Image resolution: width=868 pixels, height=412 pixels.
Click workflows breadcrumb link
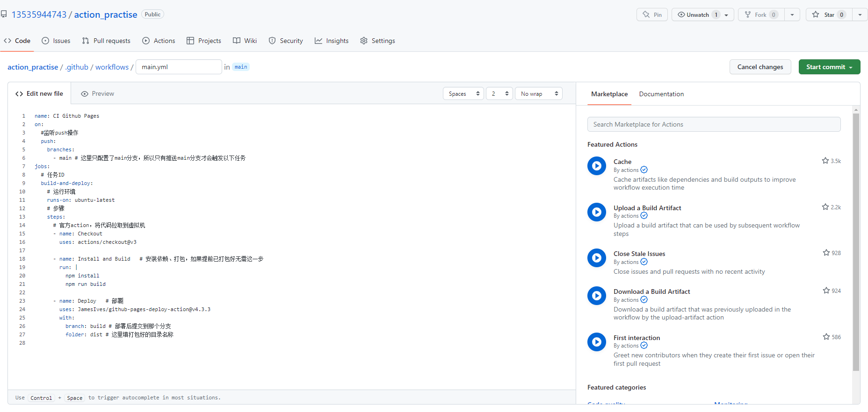pos(112,67)
